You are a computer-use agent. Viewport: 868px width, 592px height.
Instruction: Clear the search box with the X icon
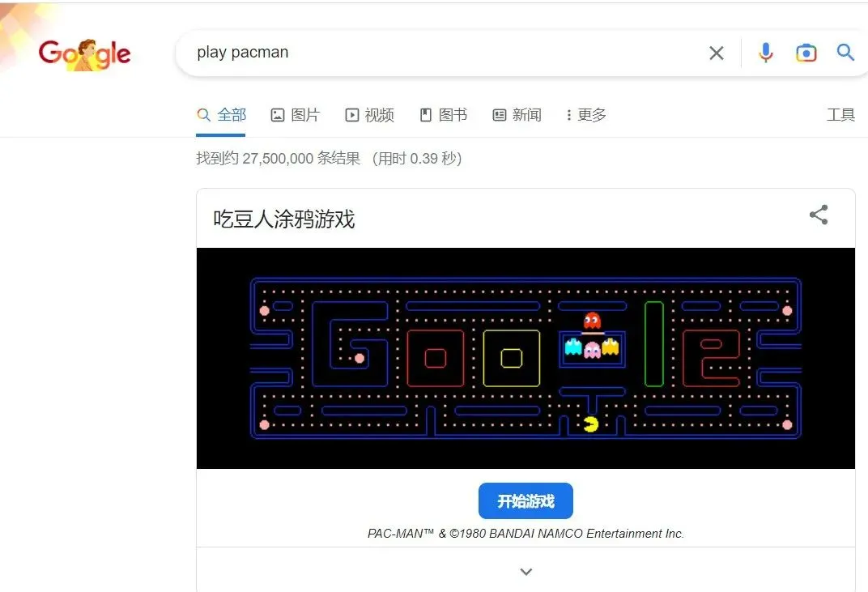[x=717, y=53]
